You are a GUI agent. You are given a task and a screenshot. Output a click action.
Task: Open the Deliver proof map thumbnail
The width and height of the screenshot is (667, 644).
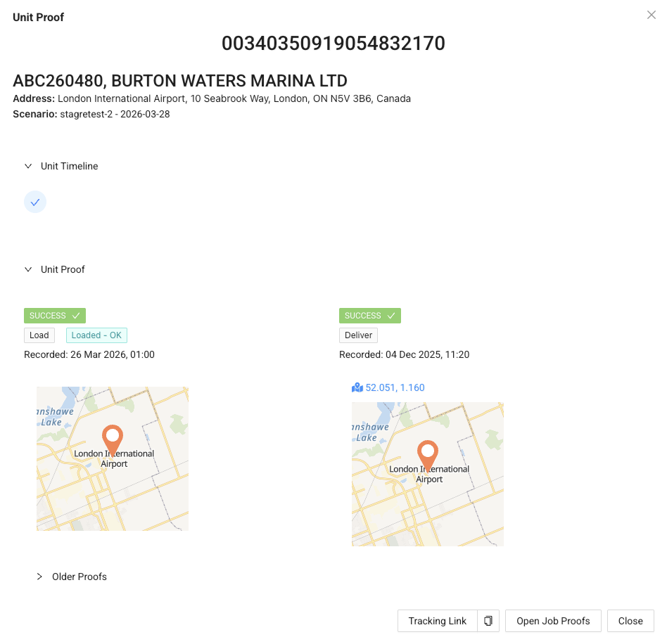pyautogui.click(x=428, y=475)
